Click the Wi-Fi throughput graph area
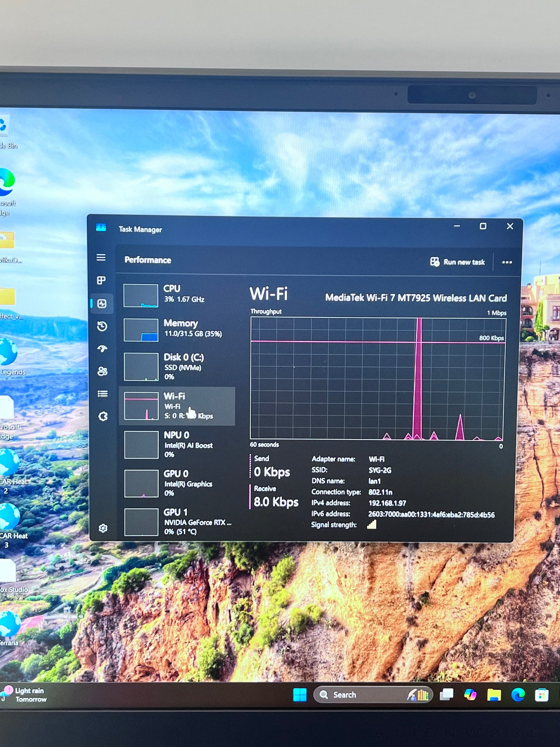Image resolution: width=560 pixels, height=747 pixels. [377, 378]
